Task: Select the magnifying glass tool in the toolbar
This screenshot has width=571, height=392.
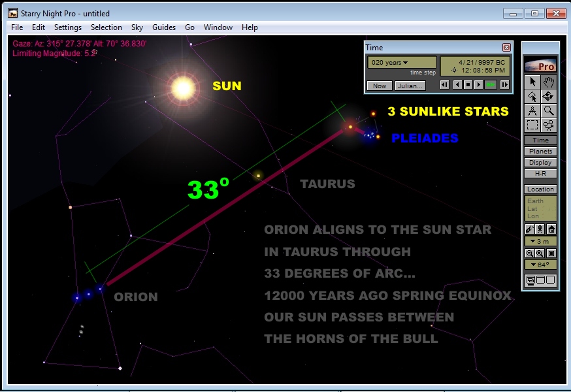Action: [x=549, y=110]
